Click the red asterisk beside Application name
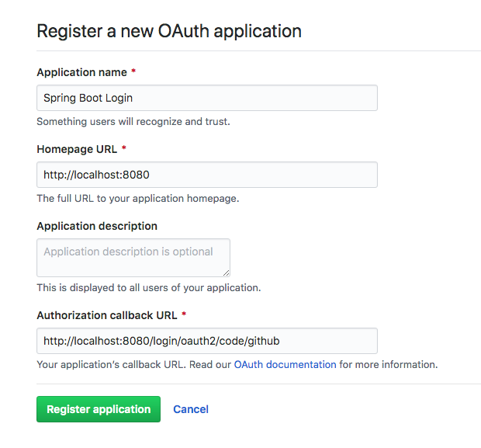This screenshot has width=481, height=448. point(133,72)
